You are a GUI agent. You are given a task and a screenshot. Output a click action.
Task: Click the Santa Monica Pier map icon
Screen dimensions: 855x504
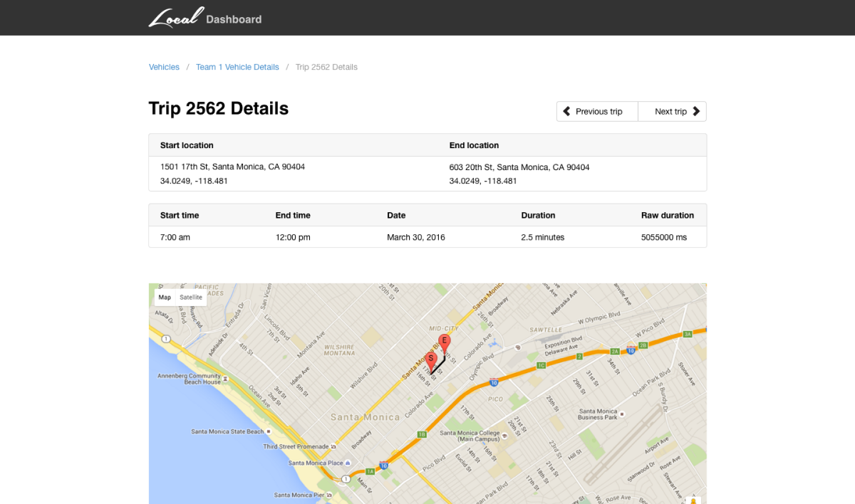tap(329, 494)
